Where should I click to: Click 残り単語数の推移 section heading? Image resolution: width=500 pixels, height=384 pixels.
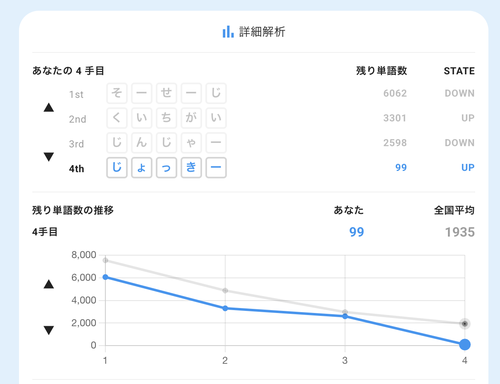click(x=73, y=210)
